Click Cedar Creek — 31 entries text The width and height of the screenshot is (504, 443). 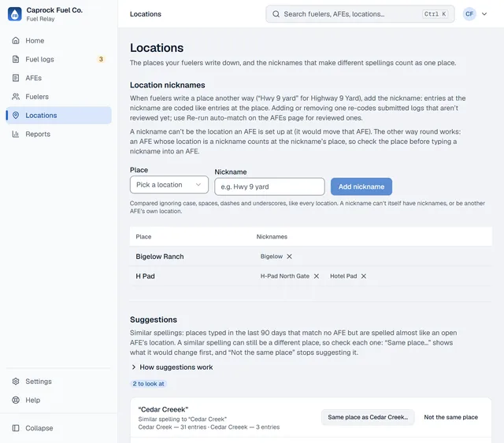pos(172,427)
